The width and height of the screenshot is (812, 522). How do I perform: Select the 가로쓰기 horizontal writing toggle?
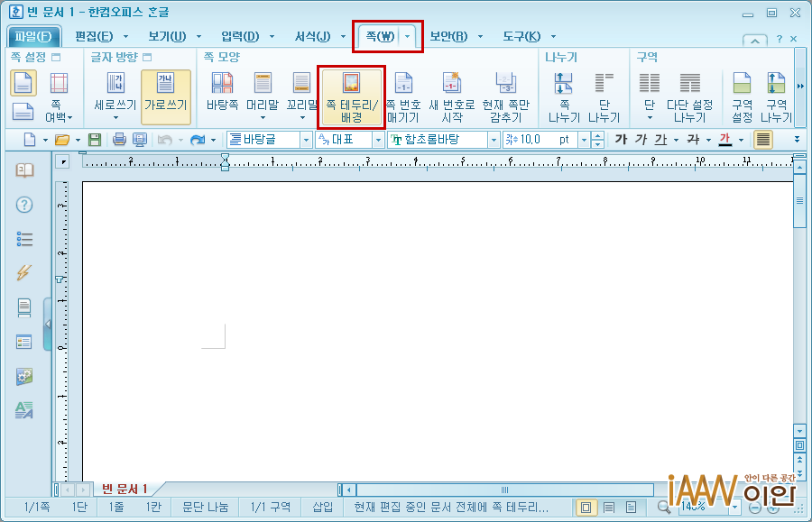click(166, 96)
